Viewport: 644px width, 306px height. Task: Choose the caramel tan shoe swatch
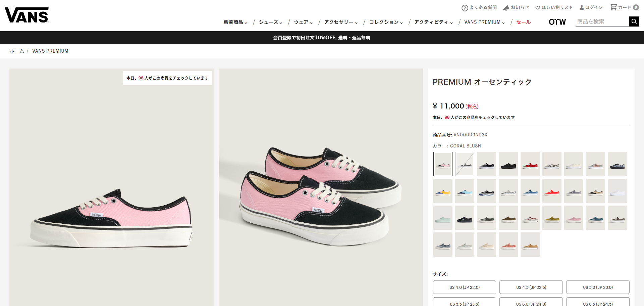[x=530, y=245]
